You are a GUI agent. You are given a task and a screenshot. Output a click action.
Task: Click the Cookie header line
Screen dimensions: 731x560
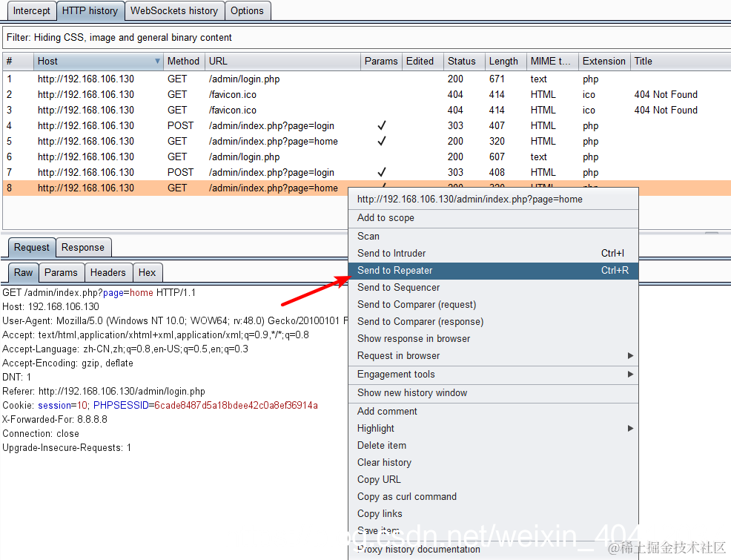160,405
